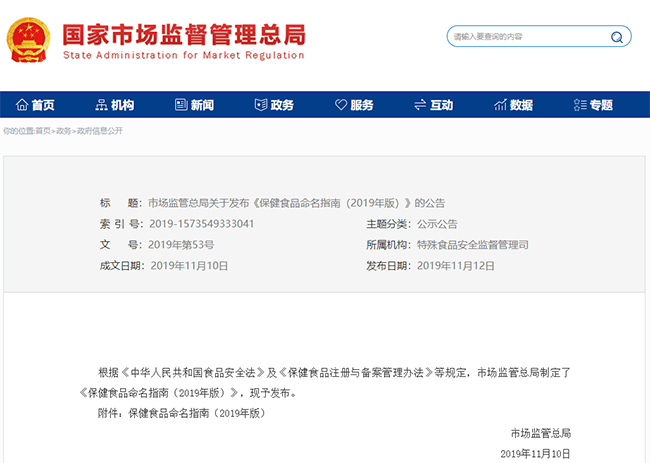
Task: Select the announcement title after 标题
Action: (x=296, y=203)
